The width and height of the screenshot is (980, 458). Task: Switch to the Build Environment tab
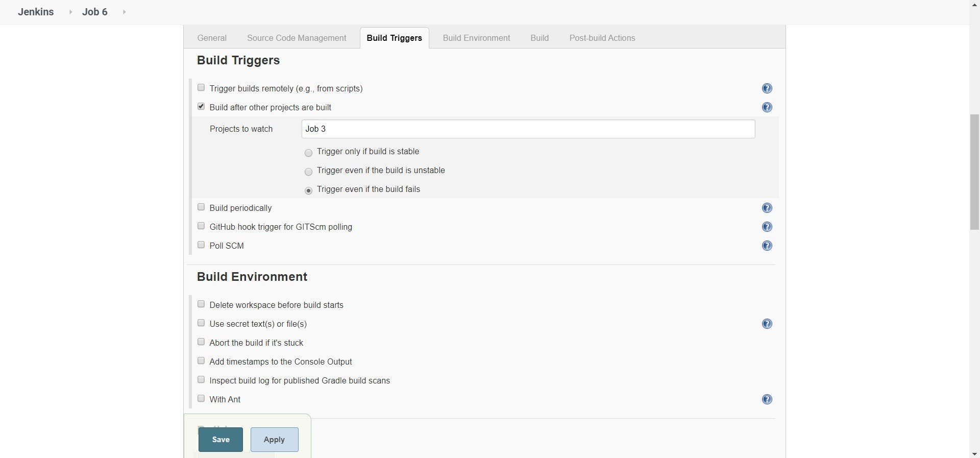pyautogui.click(x=476, y=38)
